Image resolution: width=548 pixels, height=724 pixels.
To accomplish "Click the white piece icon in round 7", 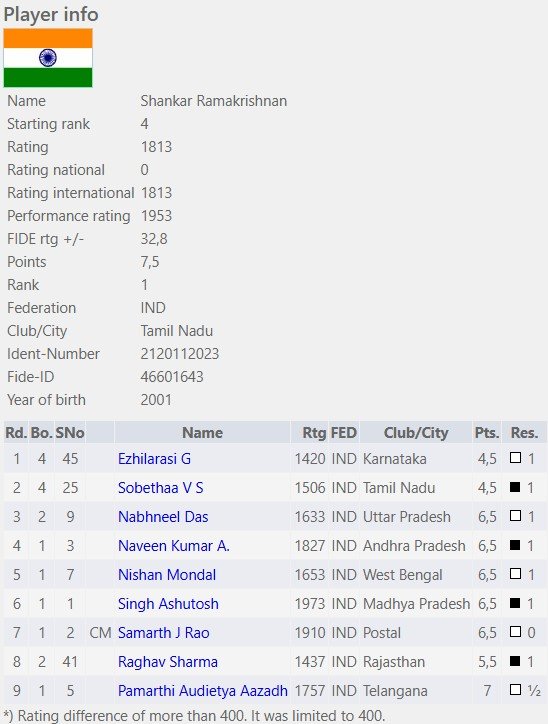I will click(x=515, y=632).
